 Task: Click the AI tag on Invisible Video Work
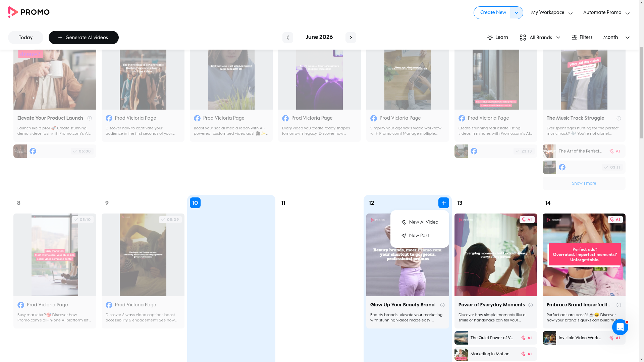[615, 338]
